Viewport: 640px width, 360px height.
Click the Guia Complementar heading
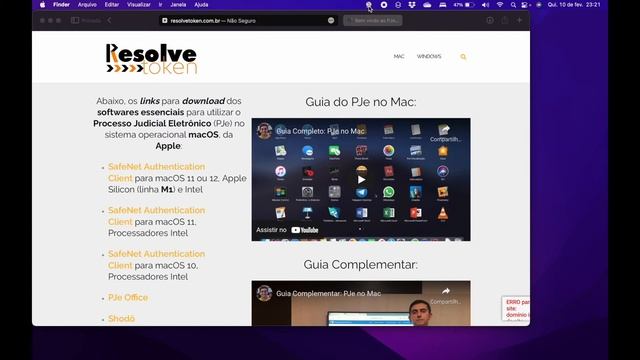[361, 264]
